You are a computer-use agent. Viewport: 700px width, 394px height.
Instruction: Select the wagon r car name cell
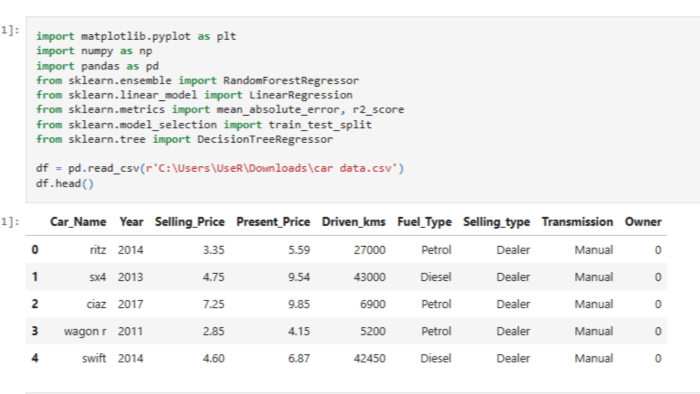click(x=85, y=331)
